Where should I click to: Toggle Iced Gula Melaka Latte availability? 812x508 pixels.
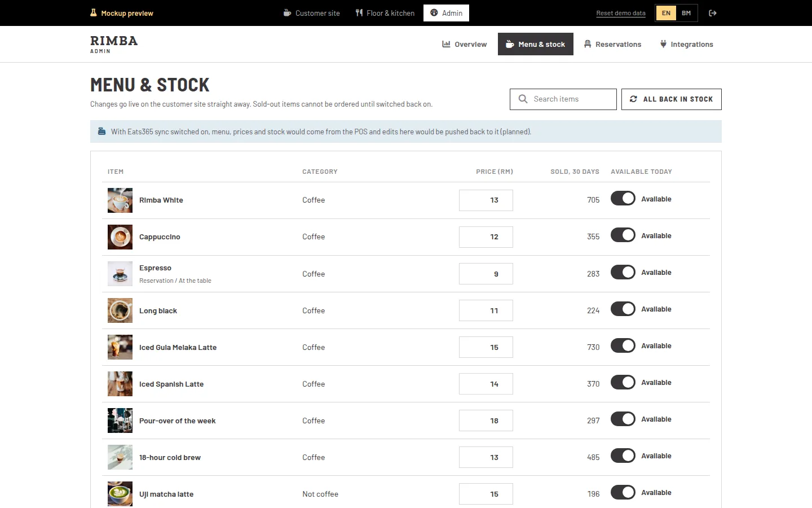pos(623,345)
